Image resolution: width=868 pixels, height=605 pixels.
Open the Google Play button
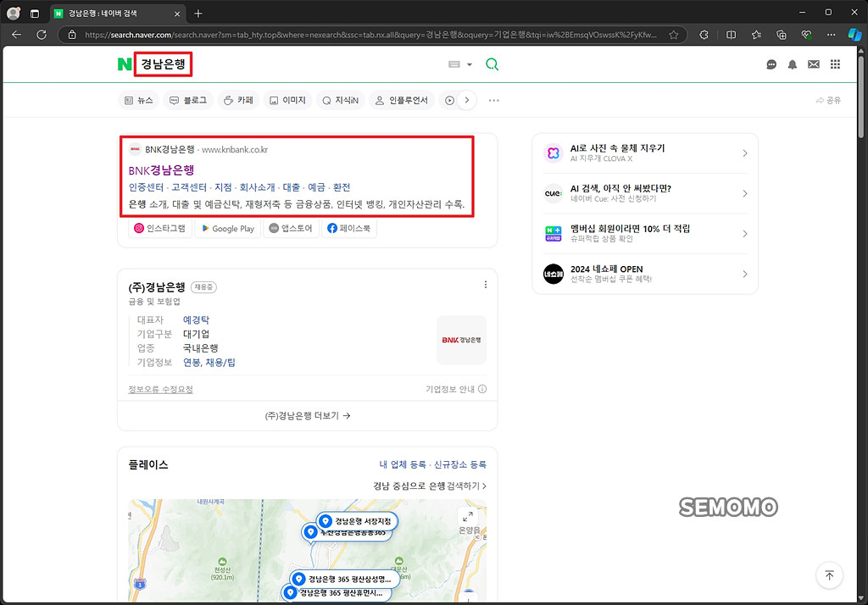coord(227,228)
